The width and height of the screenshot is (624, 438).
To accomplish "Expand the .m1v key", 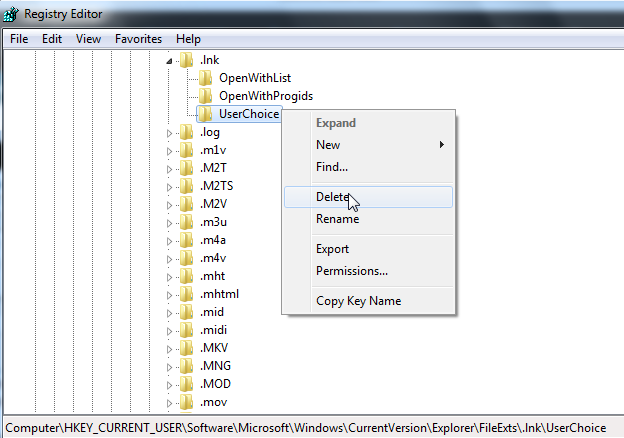I will [169, 151].
